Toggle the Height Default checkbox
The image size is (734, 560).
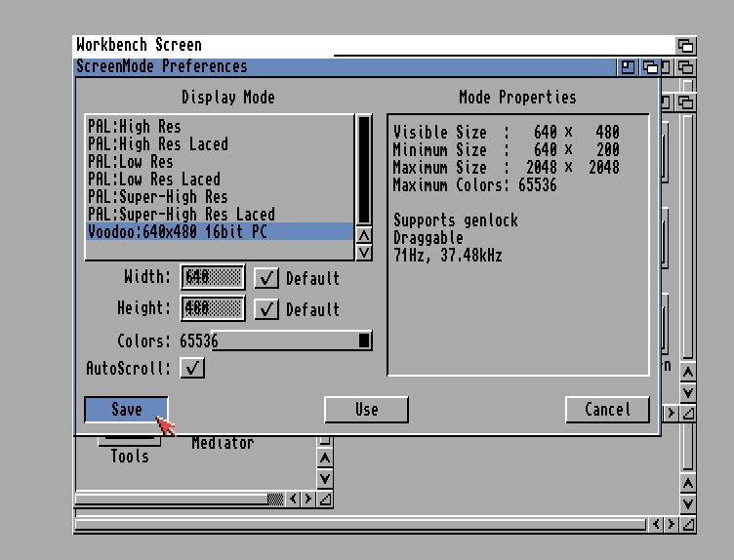266,309
